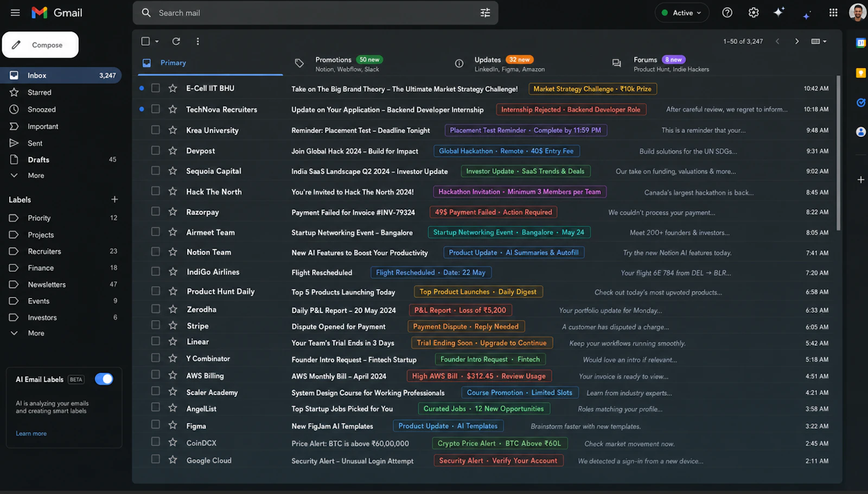The width and height of the screenshot is (868, 494).
Task: Open search filter options icon
Action: (x=485, y=12)
